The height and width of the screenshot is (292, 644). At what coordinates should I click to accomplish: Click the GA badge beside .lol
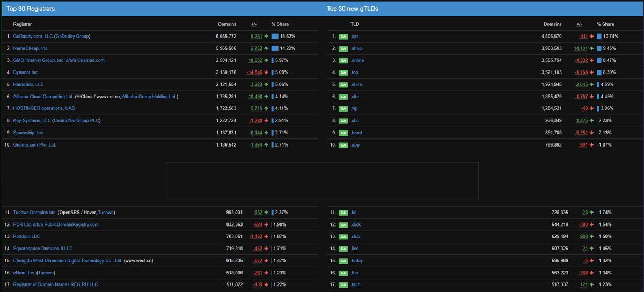click(x=343, y=213)
